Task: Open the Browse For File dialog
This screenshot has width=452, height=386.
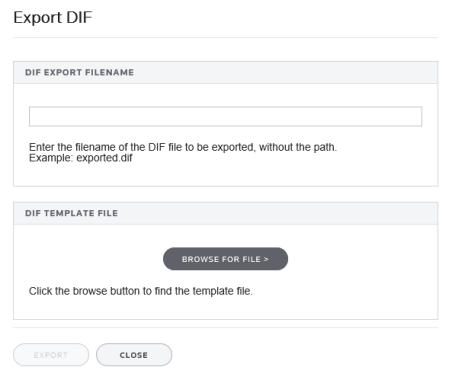Action: point(225,259)
